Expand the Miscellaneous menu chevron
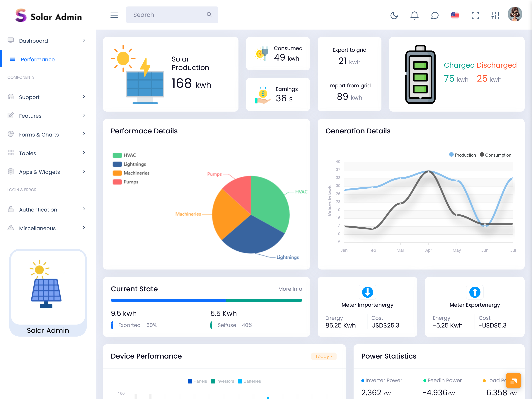The image size is (532, 399). click(84, 228)
